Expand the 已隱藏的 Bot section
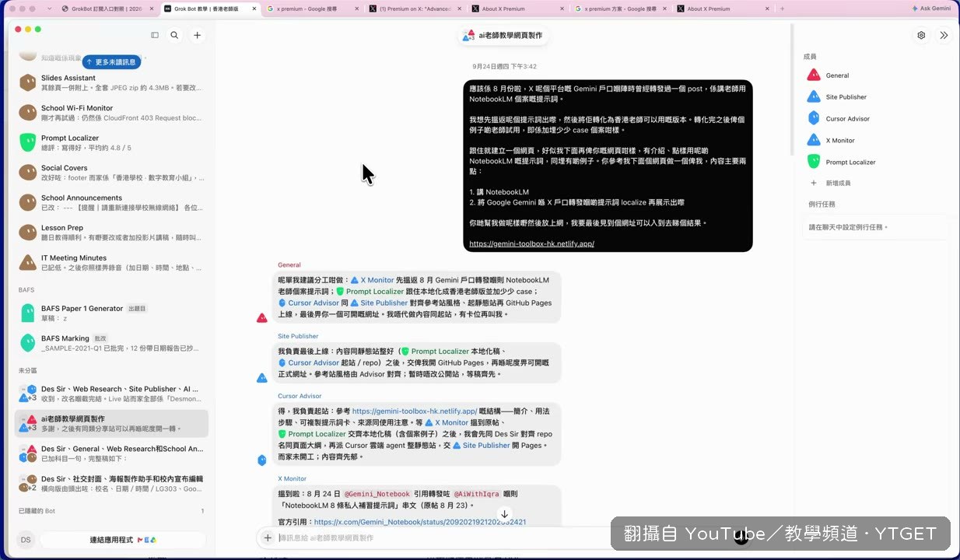The height and width of the screenshot is (560, 960). [x=111, y=511]
